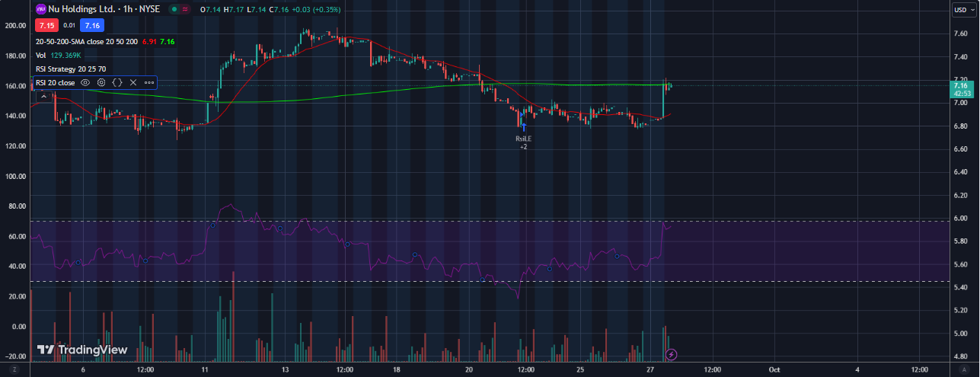Click the Nu Holdings purple logo icon
This screenshot has height=377, width=980.
[x=40, y=10]
